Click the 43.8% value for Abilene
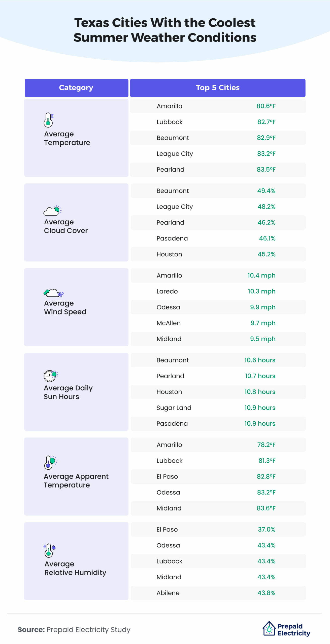This screenshot has width=330, height=644. tap(266, 593)
